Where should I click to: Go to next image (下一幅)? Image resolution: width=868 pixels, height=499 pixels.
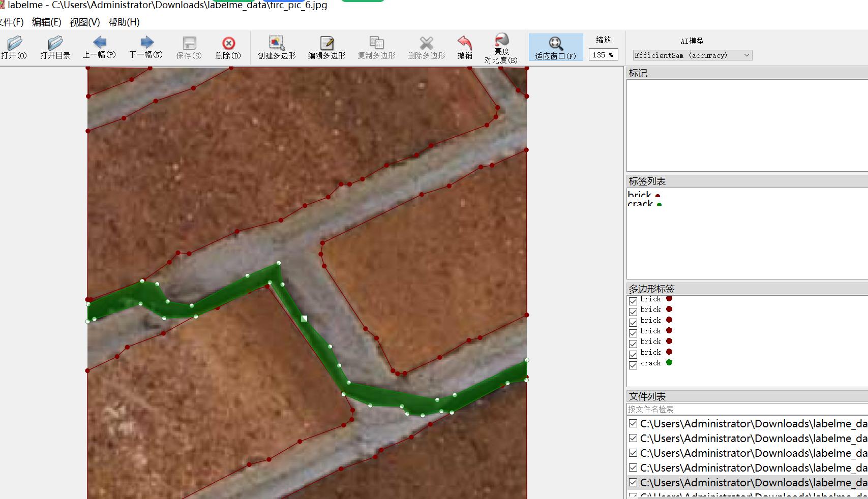coord(146,42)
